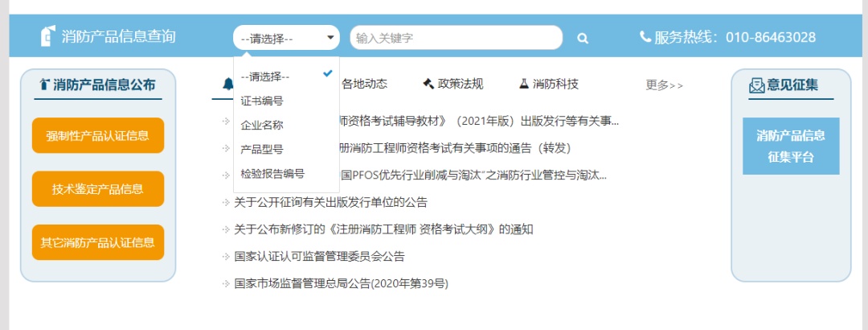The image size is (868, 330).
Task: Open 强制性产品认证信息 button
Action: click(x=98, y=135)
